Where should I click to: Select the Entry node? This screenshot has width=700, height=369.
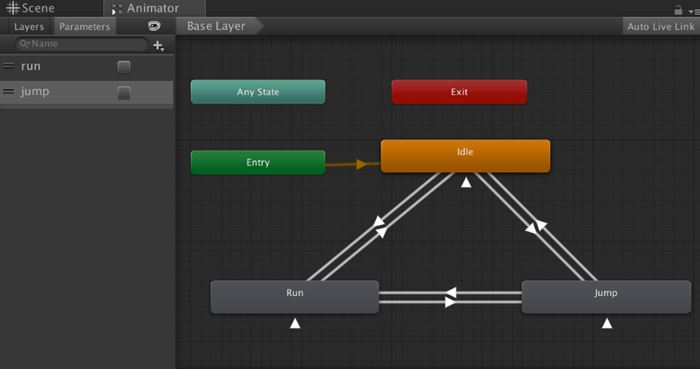point(258,162)
